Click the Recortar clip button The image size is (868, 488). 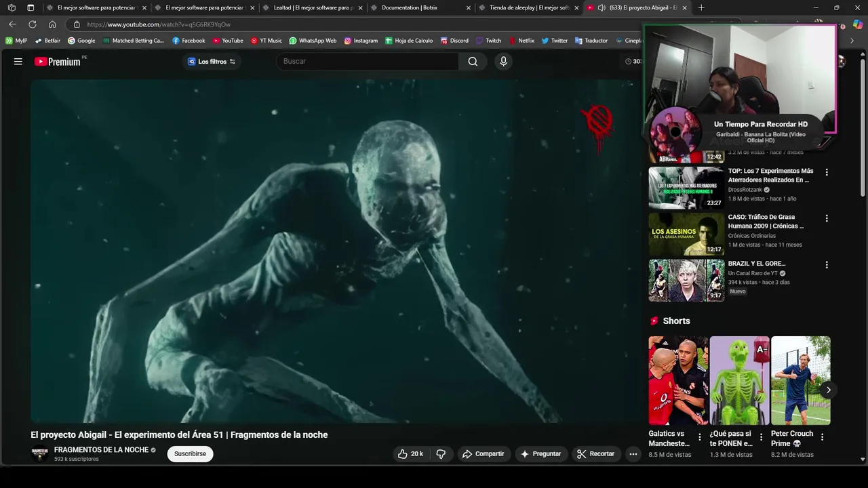pos(595,454)
